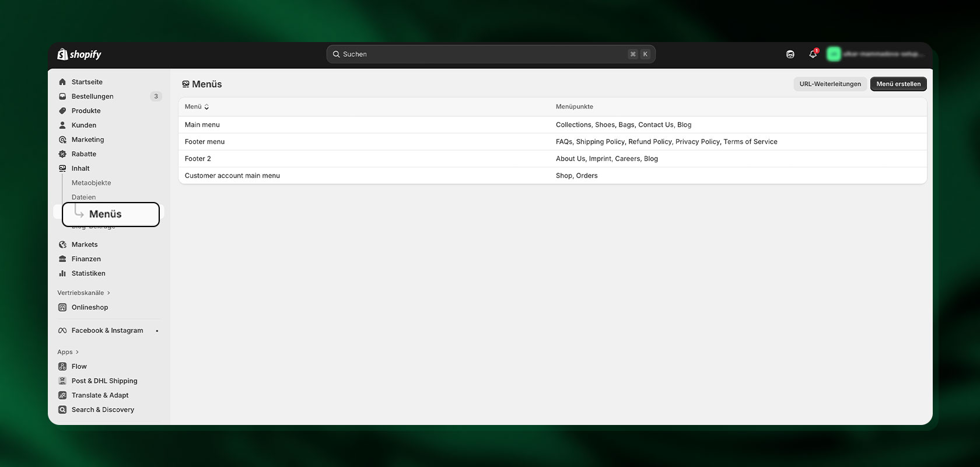980x467 pixels.
Task: Click the Statistiken bar chart icon
Action: click(62, 273)
